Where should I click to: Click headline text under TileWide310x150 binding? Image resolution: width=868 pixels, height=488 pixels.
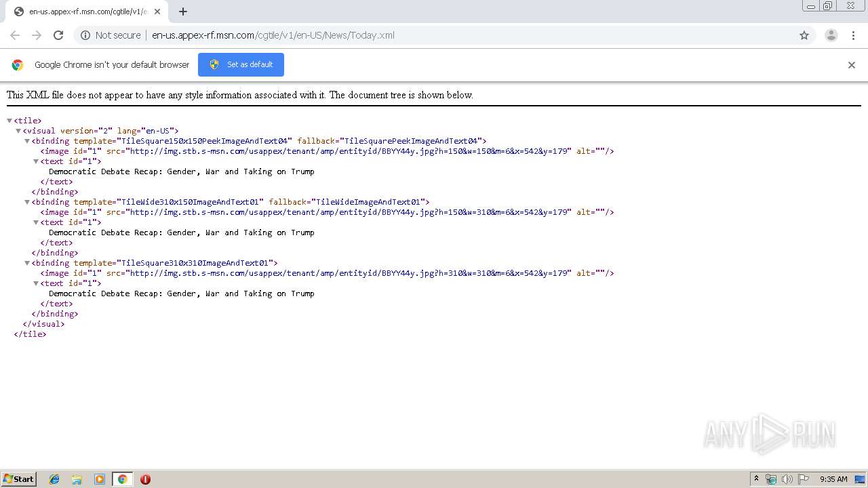pyautogui.click(x=182, y=232)
